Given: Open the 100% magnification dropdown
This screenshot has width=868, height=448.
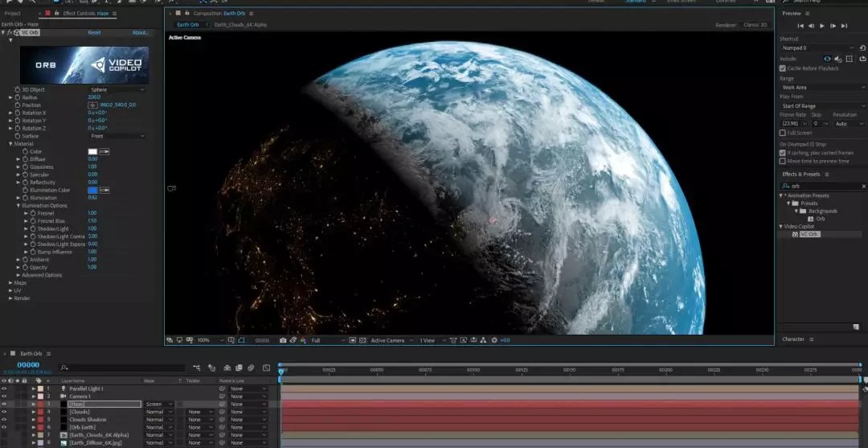Looking at the screenshot, I should coord(211,340).
